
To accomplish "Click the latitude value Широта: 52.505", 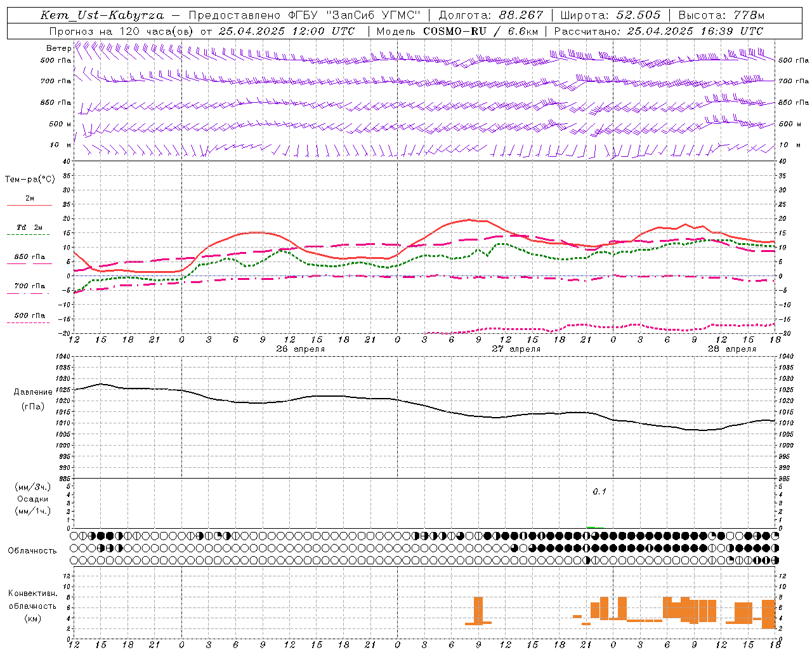I will point(610,15).
